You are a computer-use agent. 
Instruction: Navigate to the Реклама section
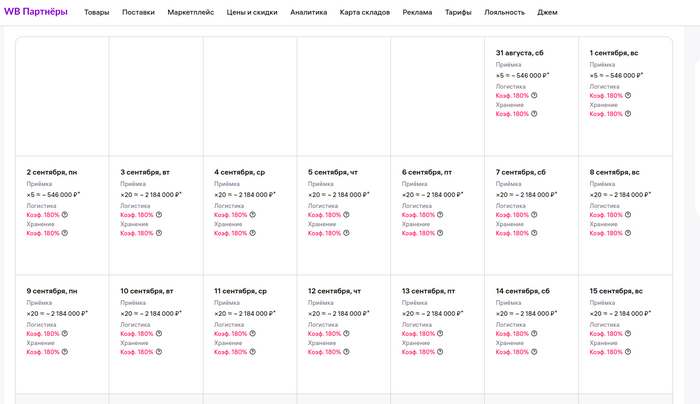click(x=418, y=13)
